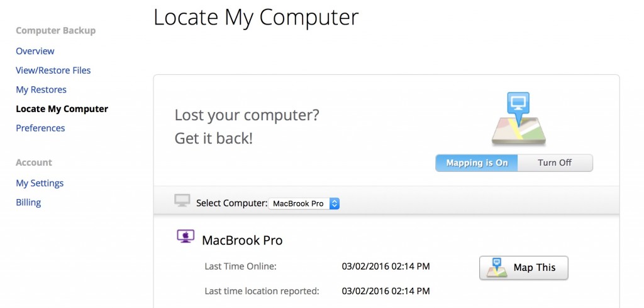This screenshot has height=308, width=644.
Task: Click the map pin computer icon
Action: pyautogui.click(x=518, y=118)
